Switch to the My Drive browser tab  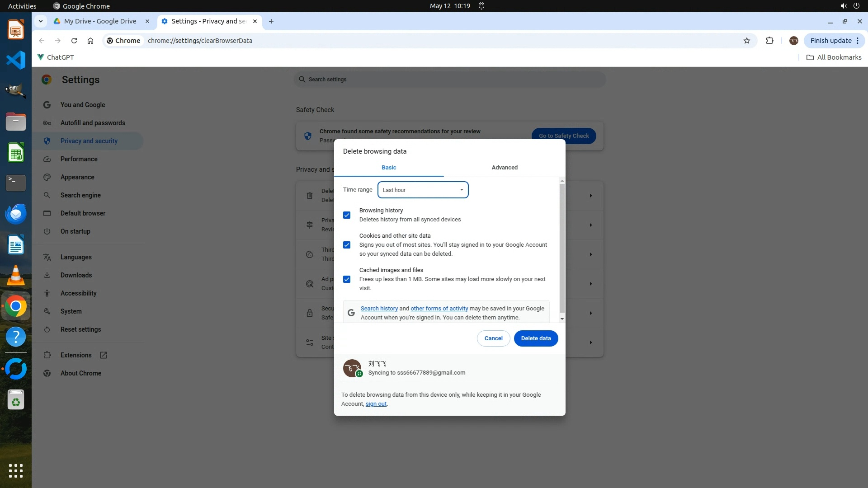click(100, 21)
